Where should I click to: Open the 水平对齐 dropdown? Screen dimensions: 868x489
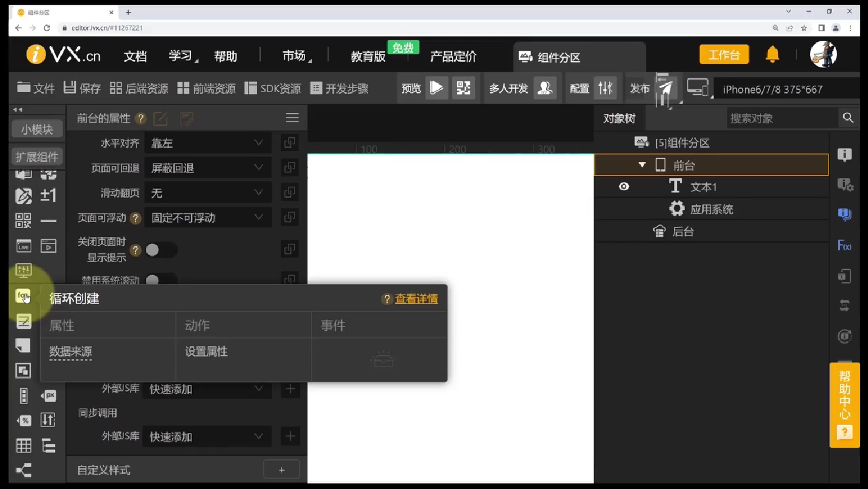click(208, 143)
